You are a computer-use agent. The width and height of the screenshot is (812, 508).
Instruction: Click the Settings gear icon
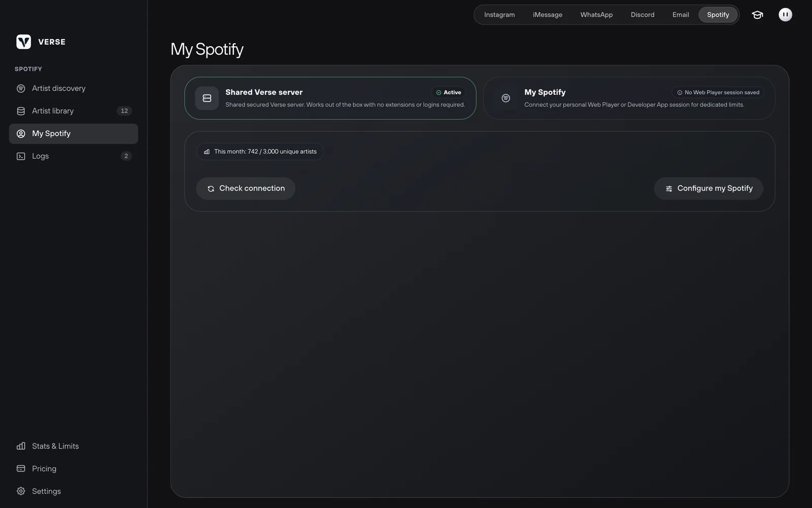[21, 491]
